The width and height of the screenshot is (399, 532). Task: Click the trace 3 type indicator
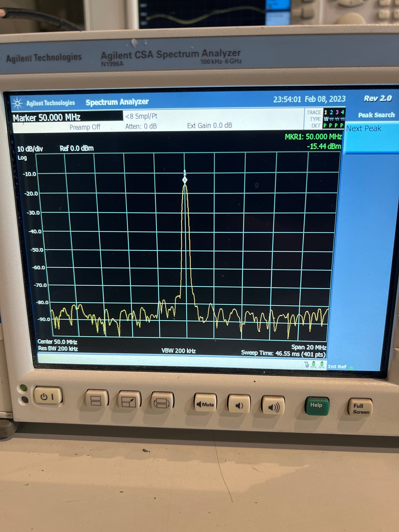(337, 119)
